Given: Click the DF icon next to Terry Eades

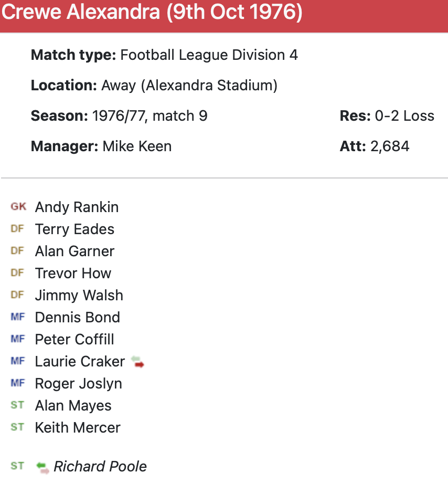Looking at the screenshot, I should click(17, 229).
